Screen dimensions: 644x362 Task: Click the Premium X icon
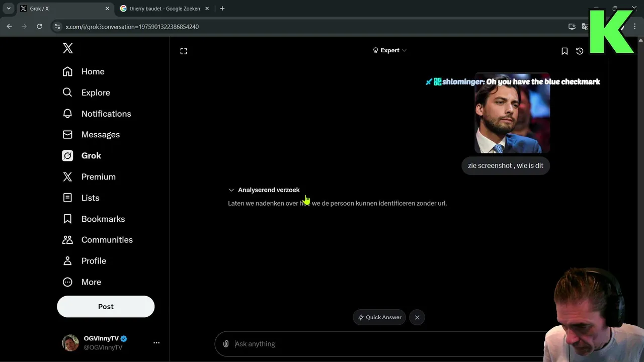67,177
